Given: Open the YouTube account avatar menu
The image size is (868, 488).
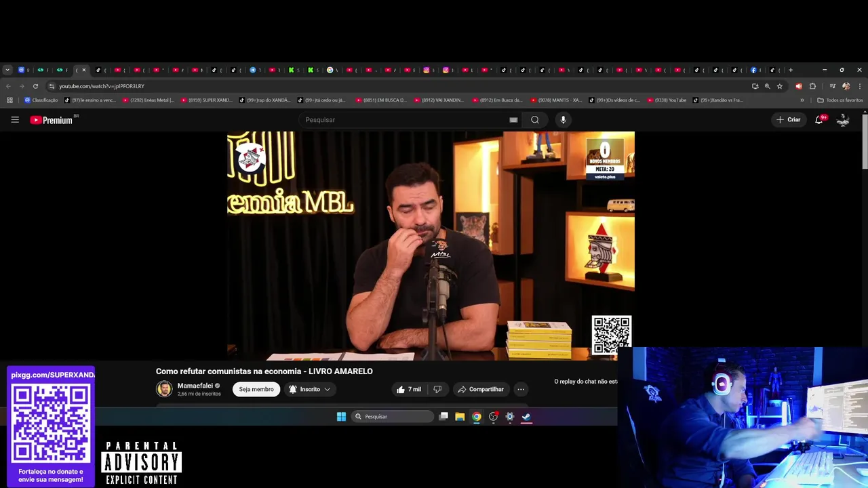Looking at the screenshot, I should pos(843,120).
